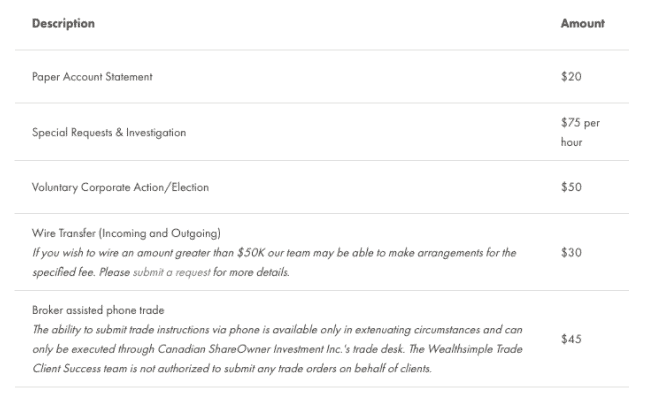The image size is (655, 404).
Task: Click the $50 fee amount
Action: tap(571, 187)
